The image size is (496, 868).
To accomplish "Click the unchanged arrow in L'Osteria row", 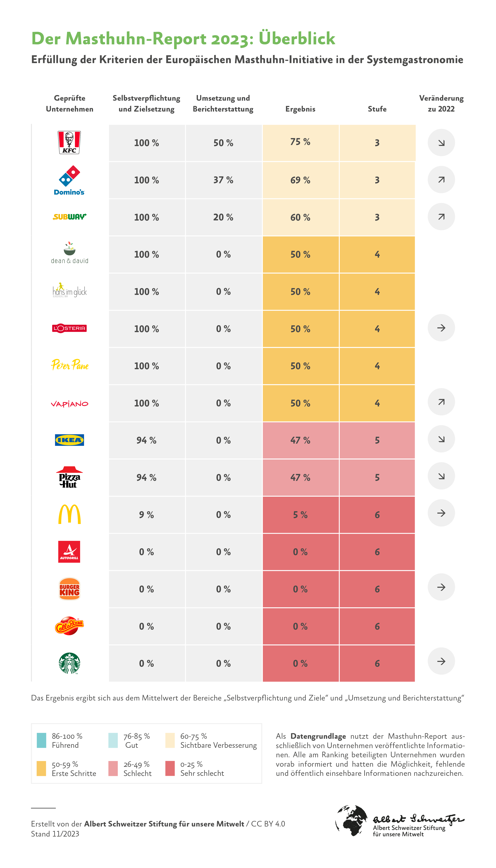I will (441, 328).
